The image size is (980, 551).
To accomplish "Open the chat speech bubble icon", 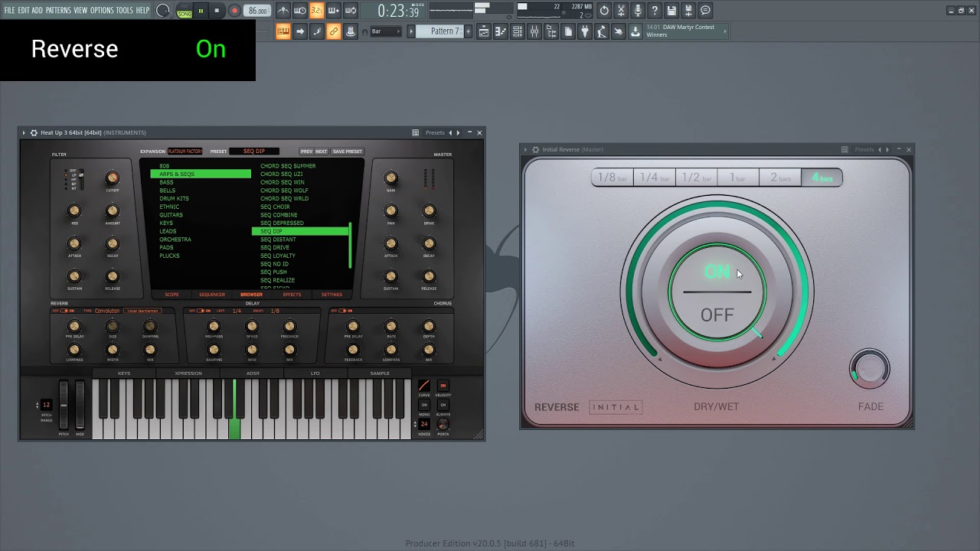I will click(705, 11).
